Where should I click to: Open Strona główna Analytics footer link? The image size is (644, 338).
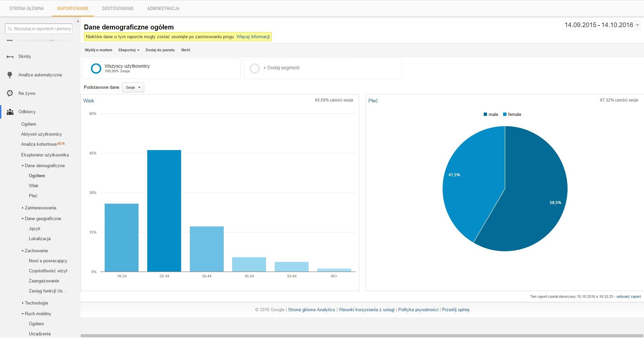pyautogui.click(x=311, y=310)
